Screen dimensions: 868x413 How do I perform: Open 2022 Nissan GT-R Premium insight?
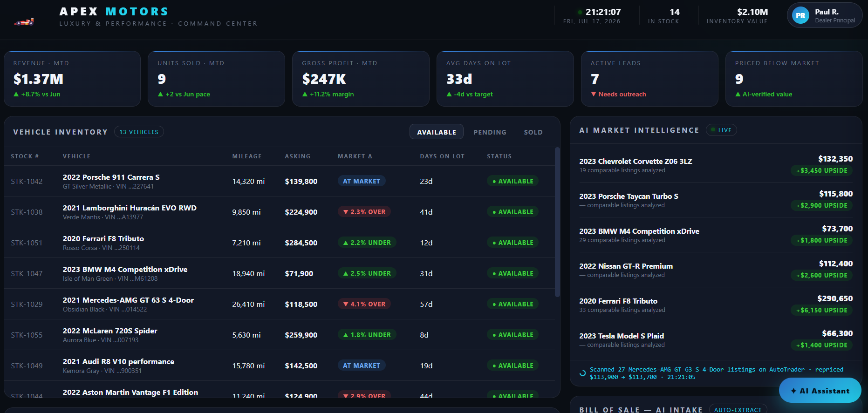[x=716, y=270]
